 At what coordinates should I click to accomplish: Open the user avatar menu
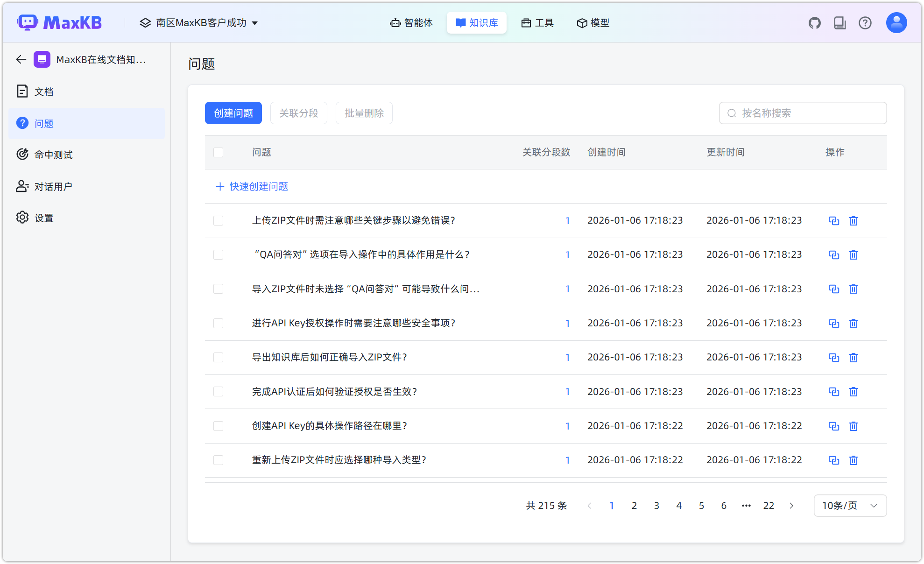(x=896, y=22)
